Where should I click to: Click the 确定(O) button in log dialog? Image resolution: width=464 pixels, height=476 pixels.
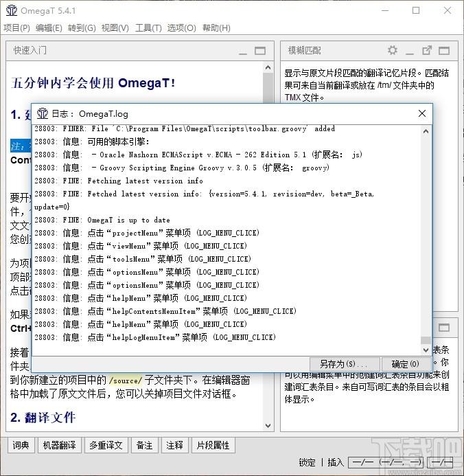pyautogui.click(x=406, y=363)
